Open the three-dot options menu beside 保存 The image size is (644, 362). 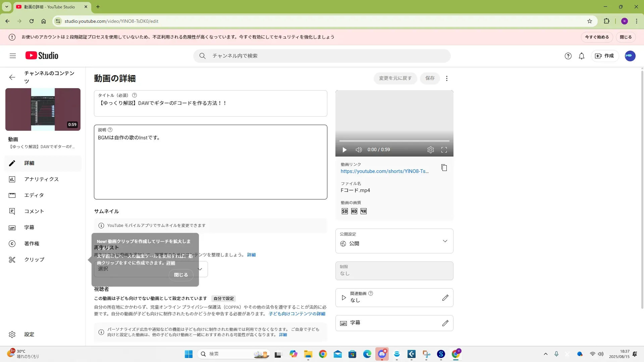tap(446, 78)
